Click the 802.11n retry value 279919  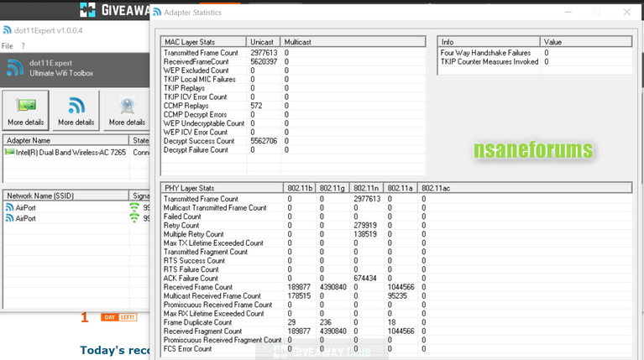365,226
